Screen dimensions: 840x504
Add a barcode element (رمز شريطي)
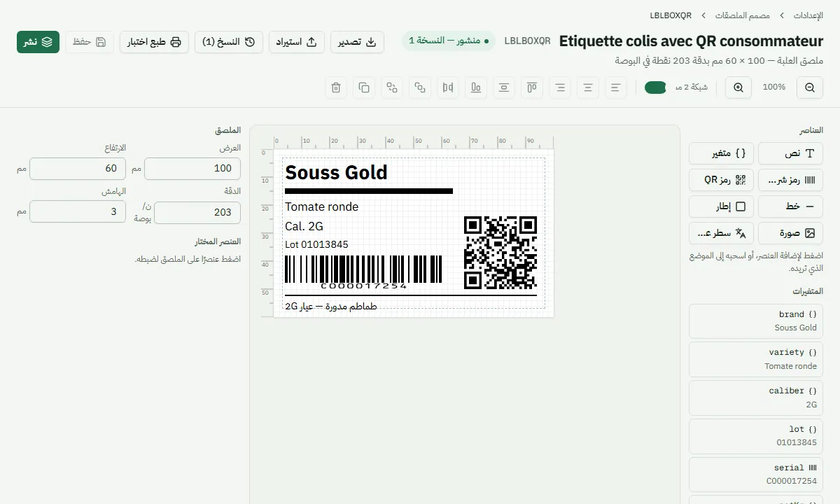point(791,180)
